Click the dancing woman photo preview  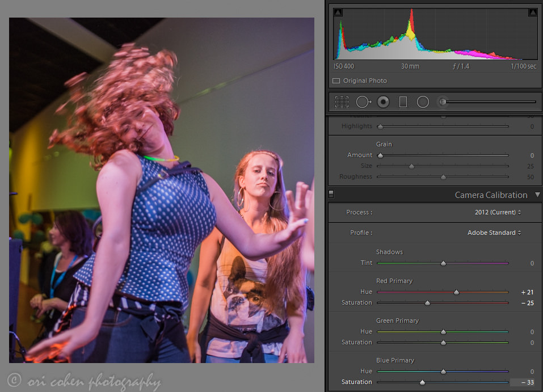click(x=161, y=190)
